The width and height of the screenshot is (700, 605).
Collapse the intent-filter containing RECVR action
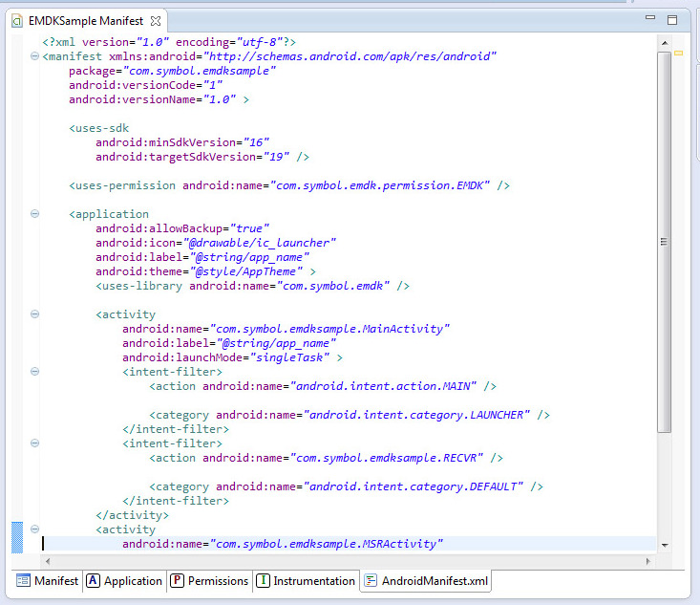(34, 443)
